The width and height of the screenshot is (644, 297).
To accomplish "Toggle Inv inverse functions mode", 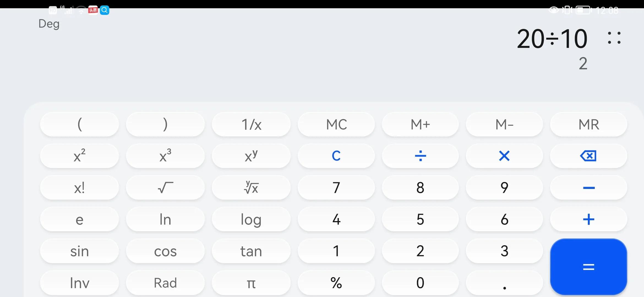I will pos(80,283).
